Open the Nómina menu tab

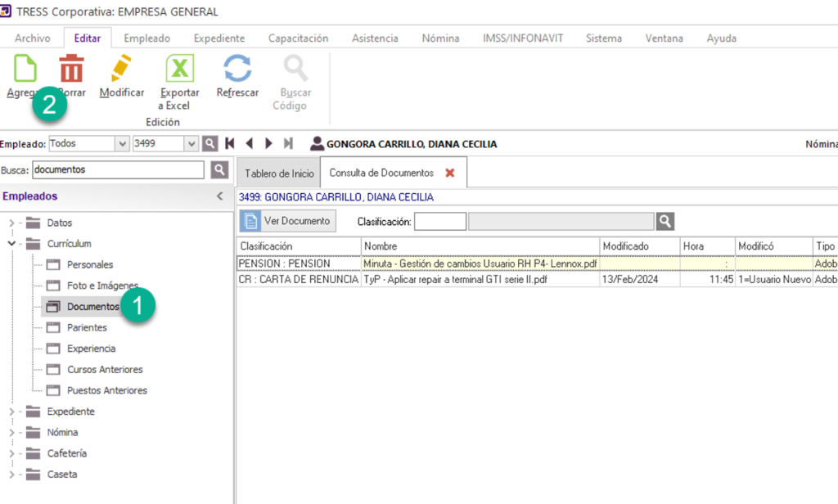[x=440, y=38]
